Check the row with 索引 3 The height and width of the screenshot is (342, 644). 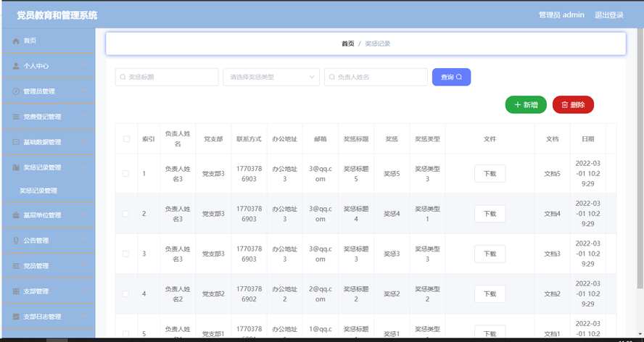click(125, 254)
